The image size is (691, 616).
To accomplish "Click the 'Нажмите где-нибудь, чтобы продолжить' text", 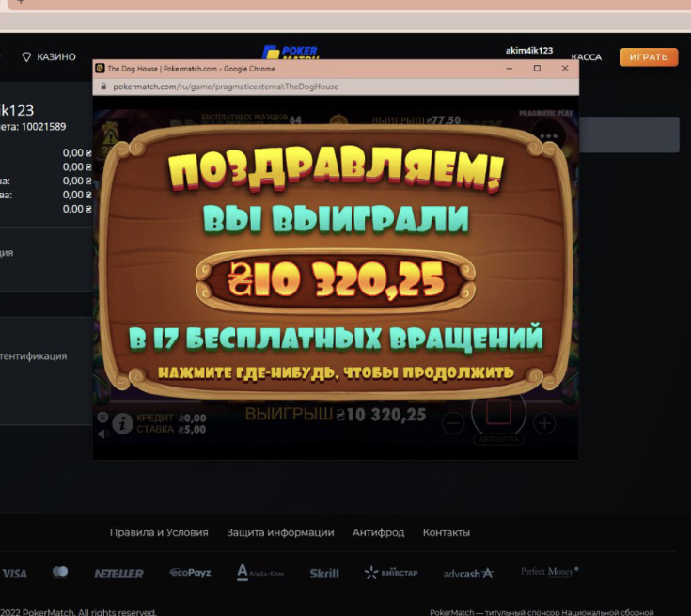I will tap(336, 372).
